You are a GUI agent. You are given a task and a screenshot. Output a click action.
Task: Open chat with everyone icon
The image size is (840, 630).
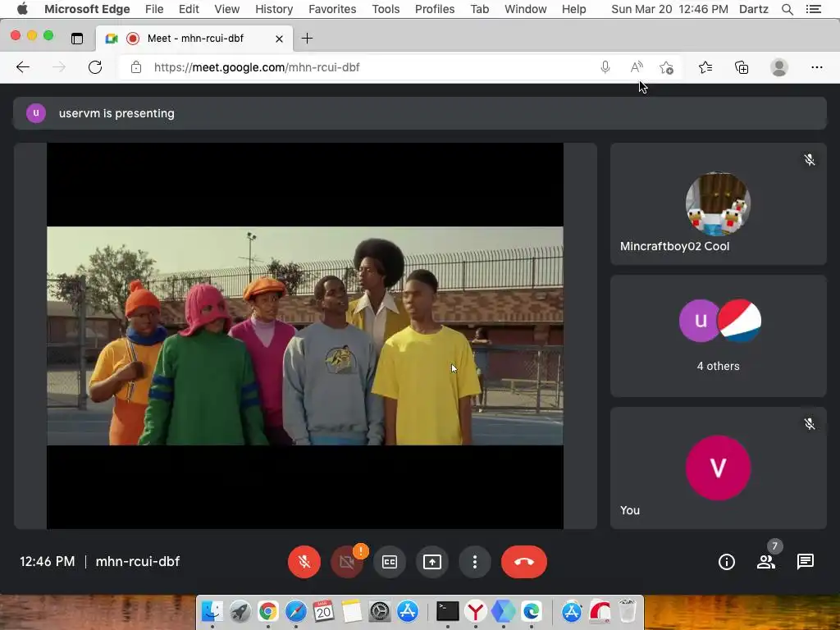[806, 561]
